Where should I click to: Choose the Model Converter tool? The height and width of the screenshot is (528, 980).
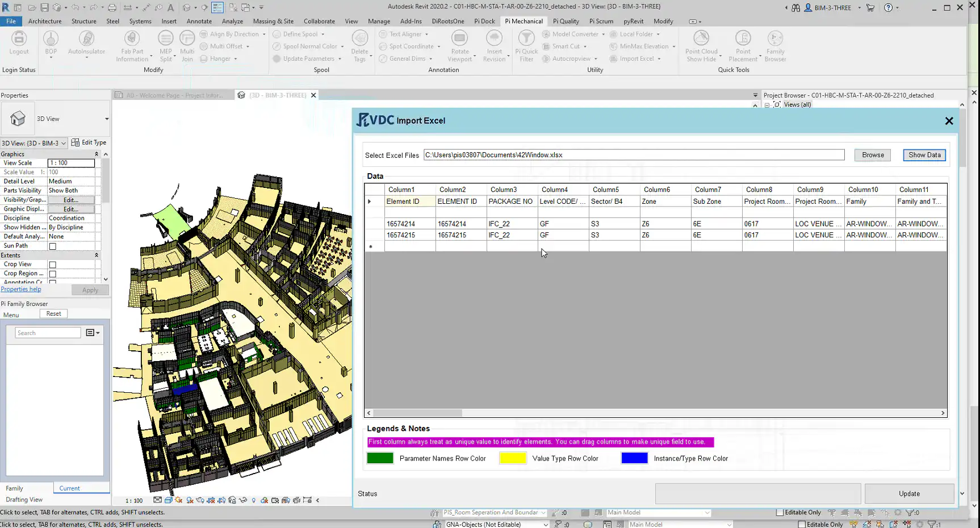click(x=573, y=34)
